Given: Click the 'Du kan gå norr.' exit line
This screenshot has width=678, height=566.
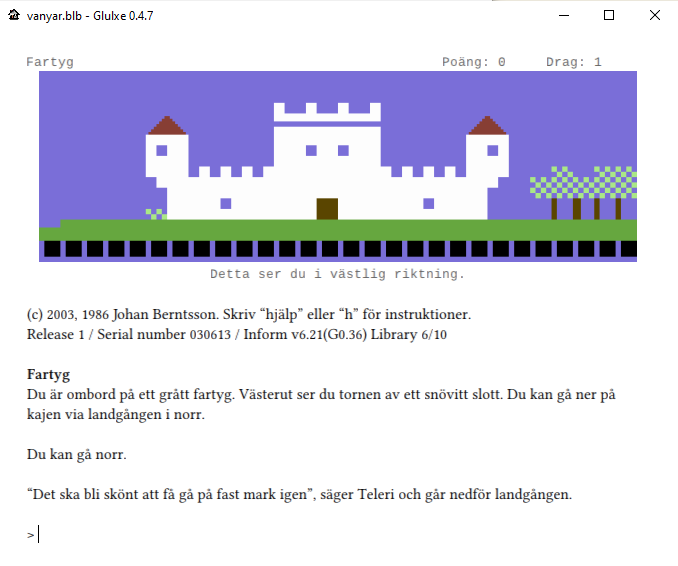Looking at the screenshot, I should (77, 455).
